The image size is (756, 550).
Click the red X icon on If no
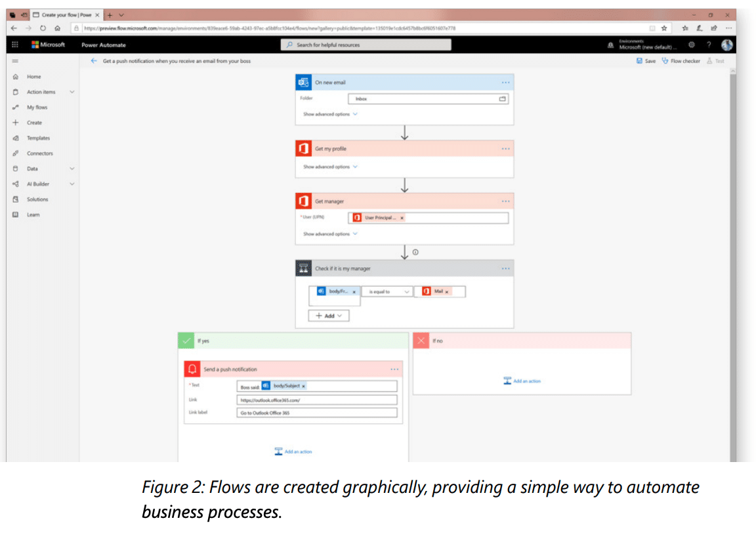click(x=421, y=341)
